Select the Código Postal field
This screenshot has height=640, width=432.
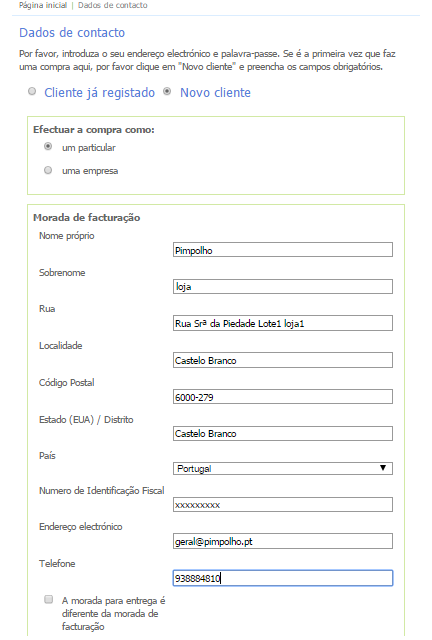point(283,397)
